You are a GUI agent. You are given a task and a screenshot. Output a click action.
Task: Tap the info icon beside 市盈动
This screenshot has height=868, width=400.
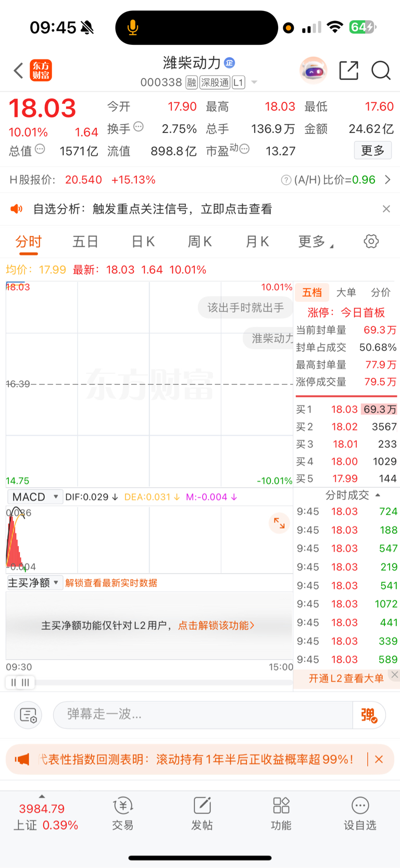click(244, 149)
